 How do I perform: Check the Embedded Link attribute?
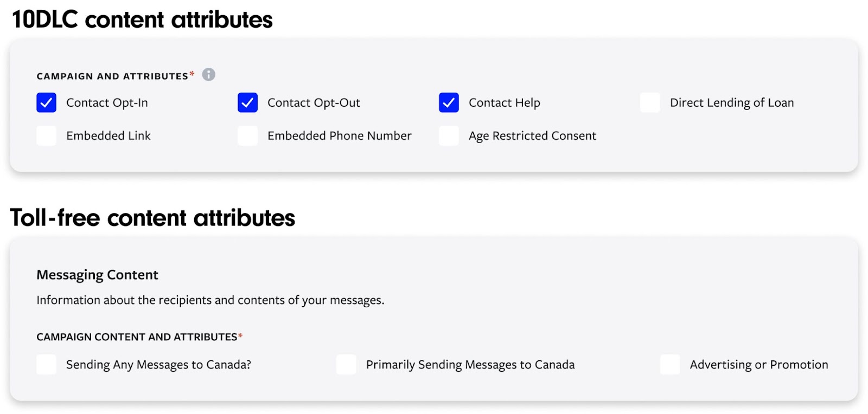tap(46, 135)
